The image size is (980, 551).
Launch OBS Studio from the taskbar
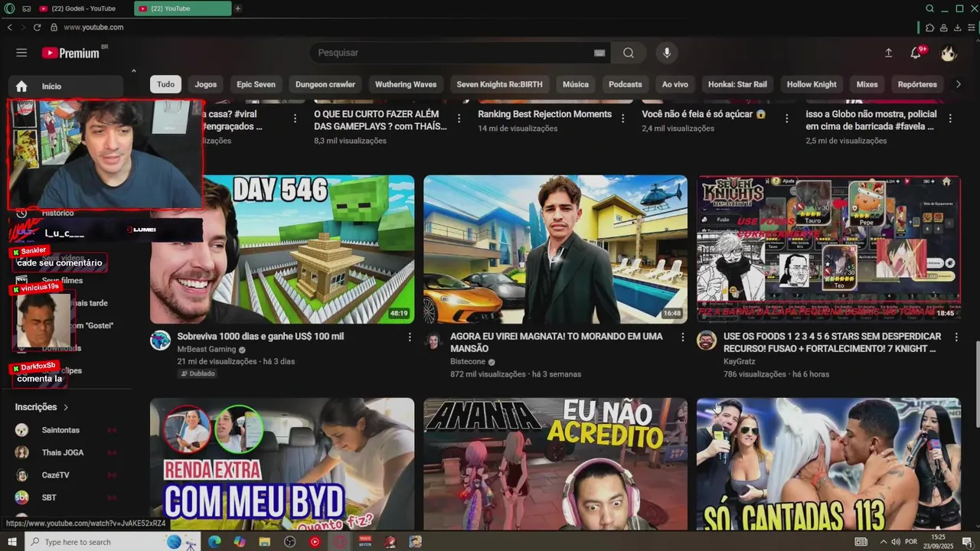(x=289, y=542)
